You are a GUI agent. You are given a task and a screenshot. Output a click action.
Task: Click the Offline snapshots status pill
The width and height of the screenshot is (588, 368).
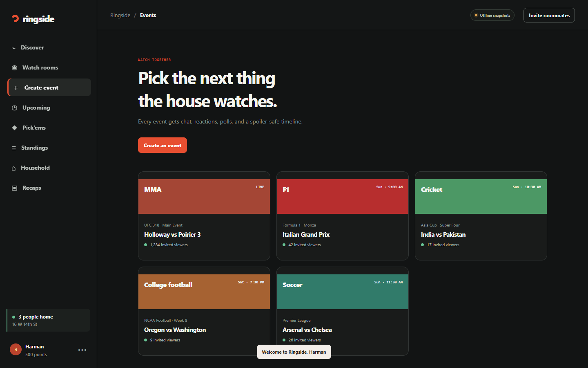[x=492, y=15]
